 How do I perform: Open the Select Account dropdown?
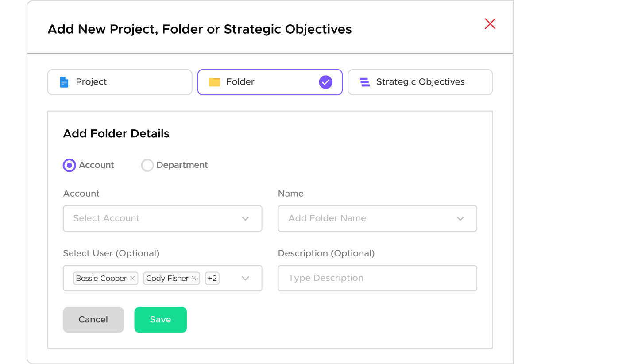tap(162, 218)
